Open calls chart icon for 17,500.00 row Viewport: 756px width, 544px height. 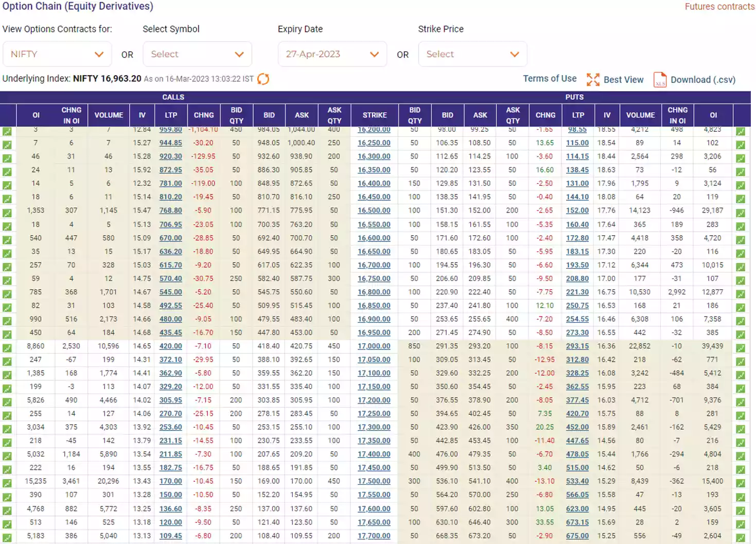coord(7,483)
